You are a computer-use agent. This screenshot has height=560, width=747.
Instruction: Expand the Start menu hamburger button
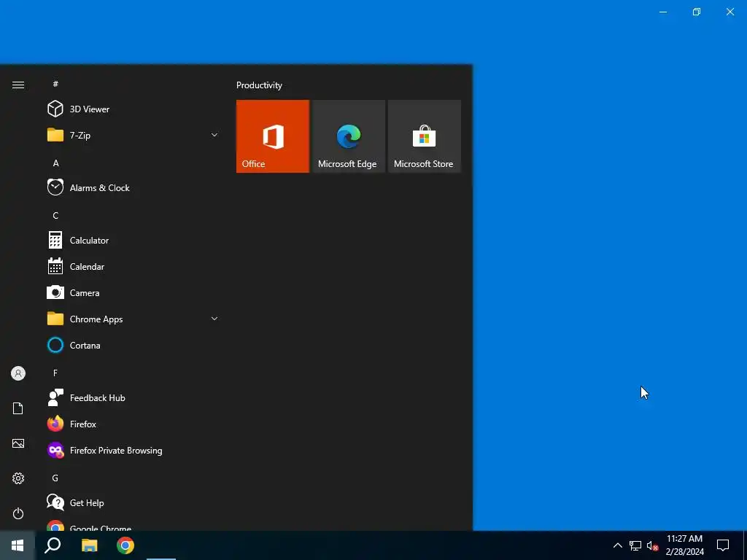click(x=18, y=85)
